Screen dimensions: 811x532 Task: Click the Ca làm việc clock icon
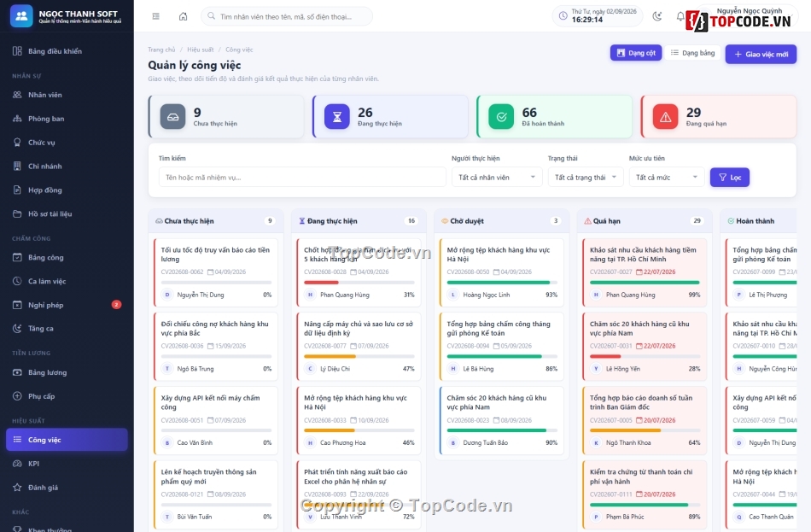coord(17,281)
